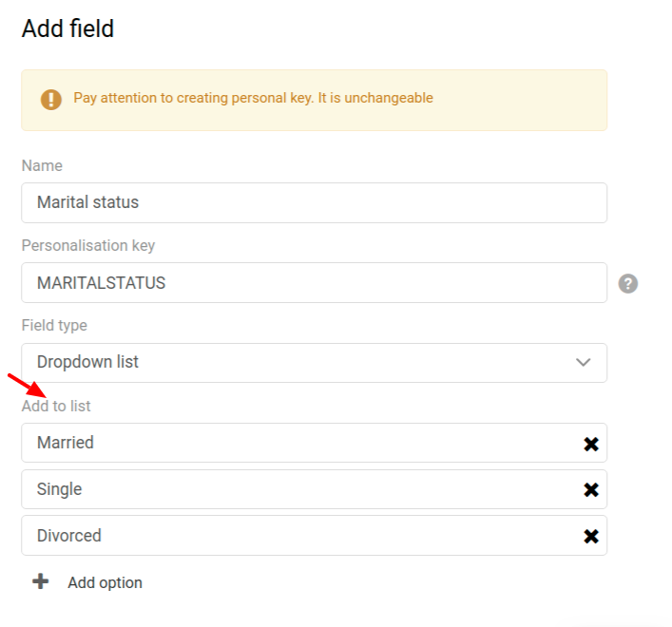Viewport: 672px width, 627px height.
Task: Click the Add to list label
Action: pyautogui.click(x=56, y=406)
